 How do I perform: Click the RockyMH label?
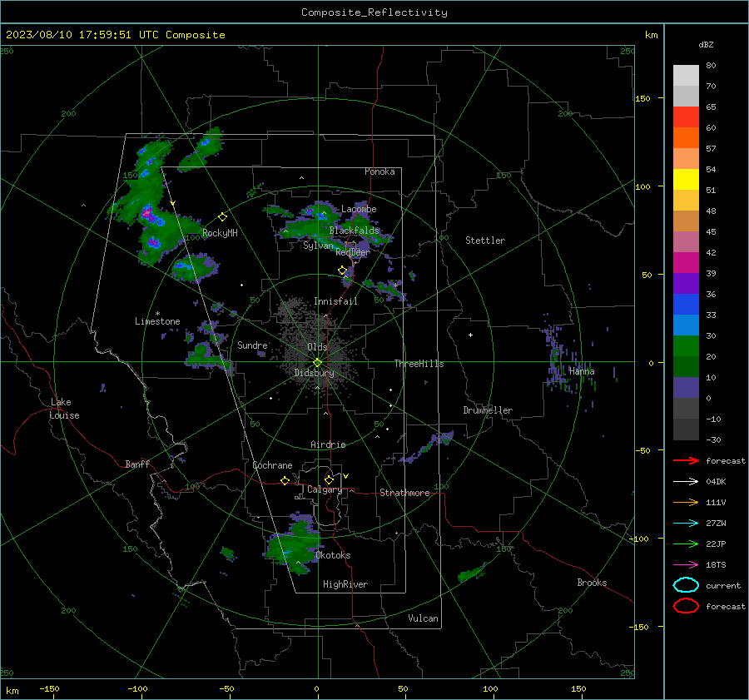click(x=220, y=233)
